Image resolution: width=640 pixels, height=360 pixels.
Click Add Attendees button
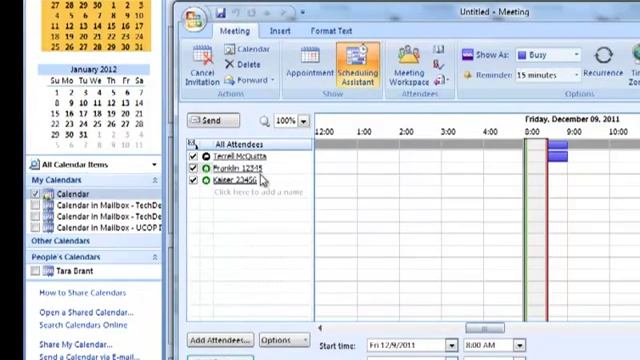[220, 340]
